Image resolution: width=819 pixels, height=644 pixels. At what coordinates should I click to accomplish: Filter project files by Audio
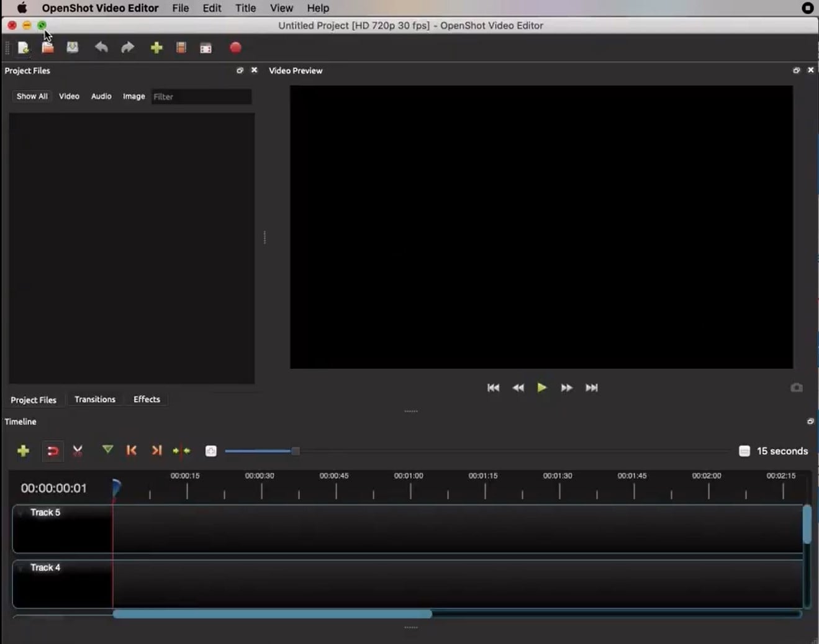click(x=101, y=96)
